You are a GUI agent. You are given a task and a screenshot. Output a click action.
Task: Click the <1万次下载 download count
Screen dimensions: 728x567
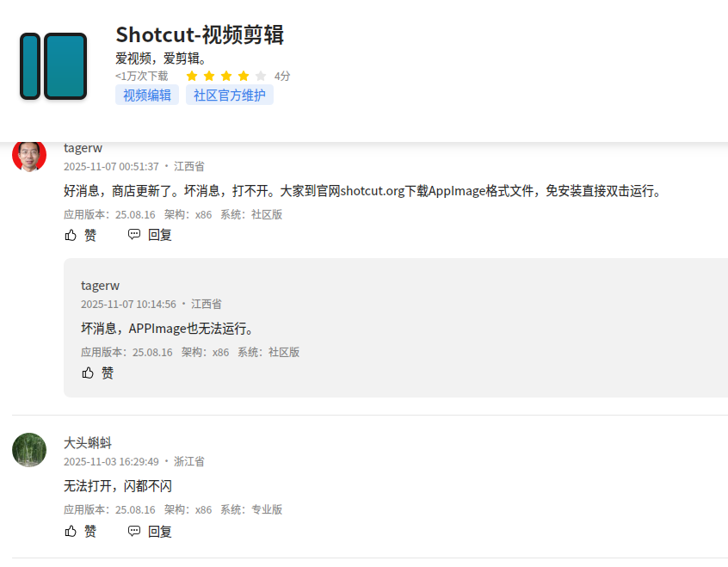[142, 76]
